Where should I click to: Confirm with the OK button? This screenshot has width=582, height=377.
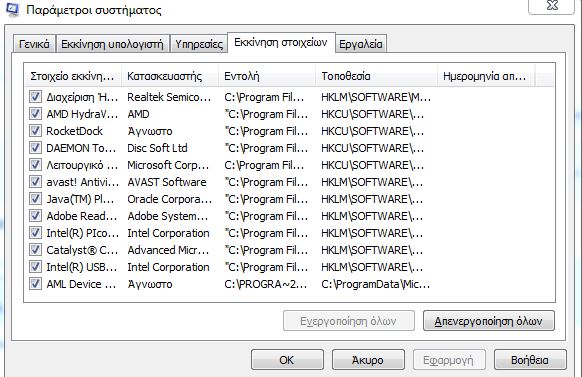click(287, 360)
